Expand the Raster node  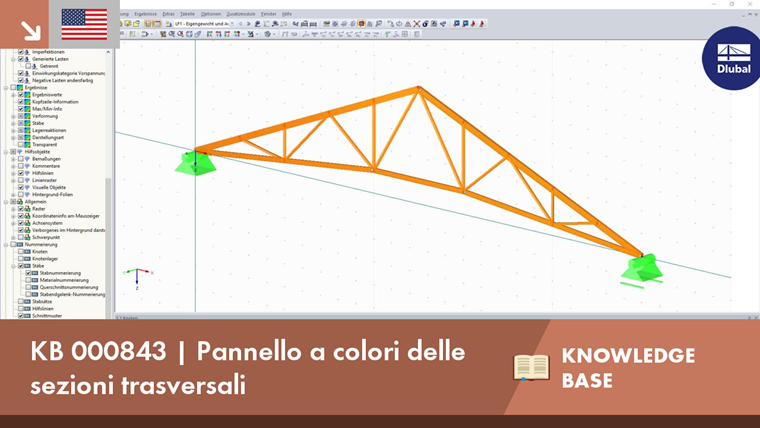coord(14,209)
